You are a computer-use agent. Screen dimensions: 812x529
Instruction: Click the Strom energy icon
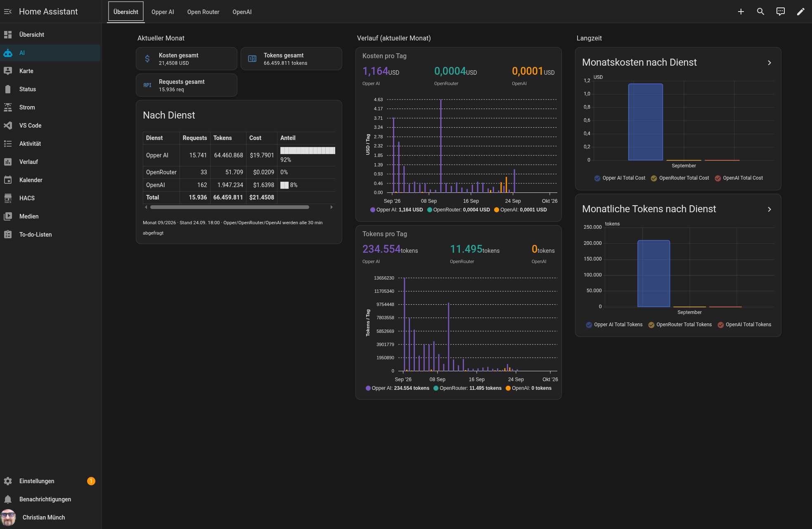pyautogui.click(x=8, y=107)
